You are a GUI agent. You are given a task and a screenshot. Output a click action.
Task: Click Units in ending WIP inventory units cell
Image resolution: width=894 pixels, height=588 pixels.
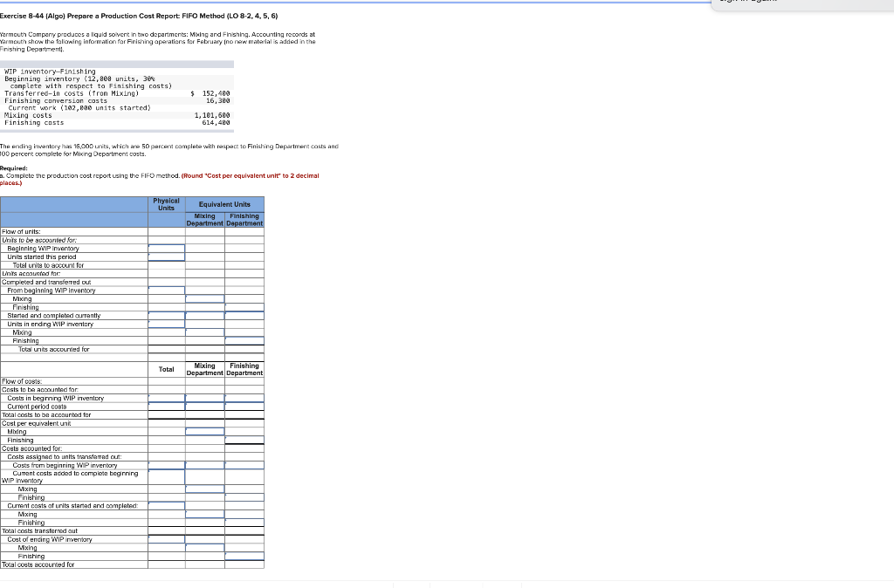click(x=165, y=325)
